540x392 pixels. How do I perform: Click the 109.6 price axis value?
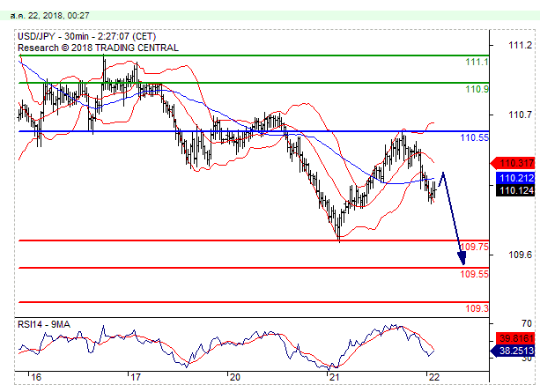click(x=520, y=255)
